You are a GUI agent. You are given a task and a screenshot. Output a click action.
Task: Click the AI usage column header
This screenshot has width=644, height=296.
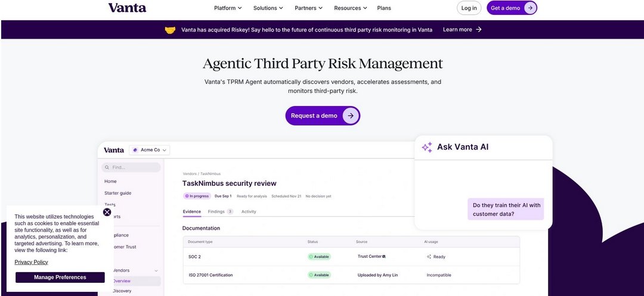click(431, 242)
